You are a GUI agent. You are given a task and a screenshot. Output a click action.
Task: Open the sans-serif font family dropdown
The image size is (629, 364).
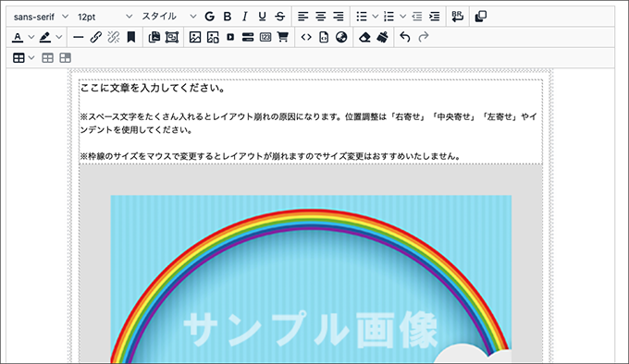[41, 17]
